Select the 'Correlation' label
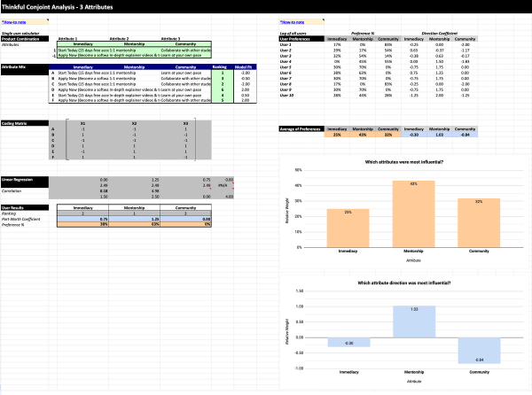The width and height of the screenshot is (532, 395). 12,191
